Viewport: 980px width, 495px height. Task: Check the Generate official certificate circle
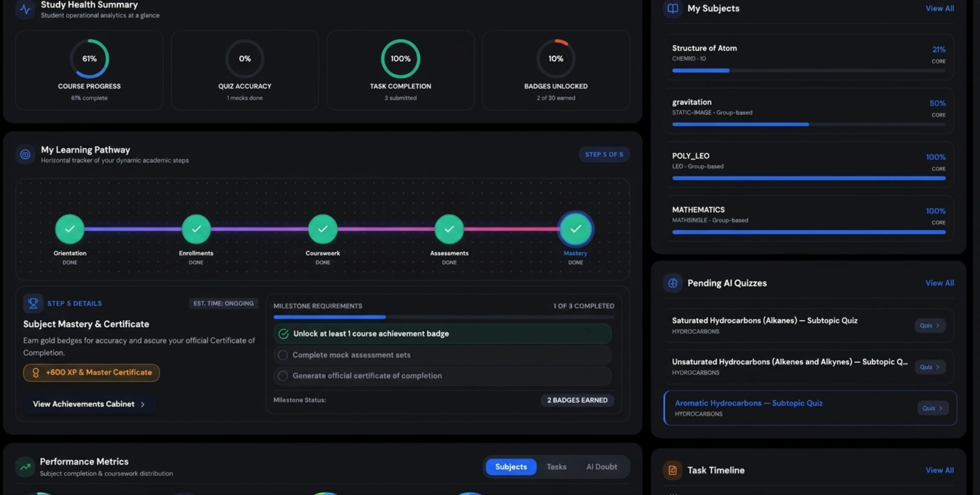click(x=283, y=376)
